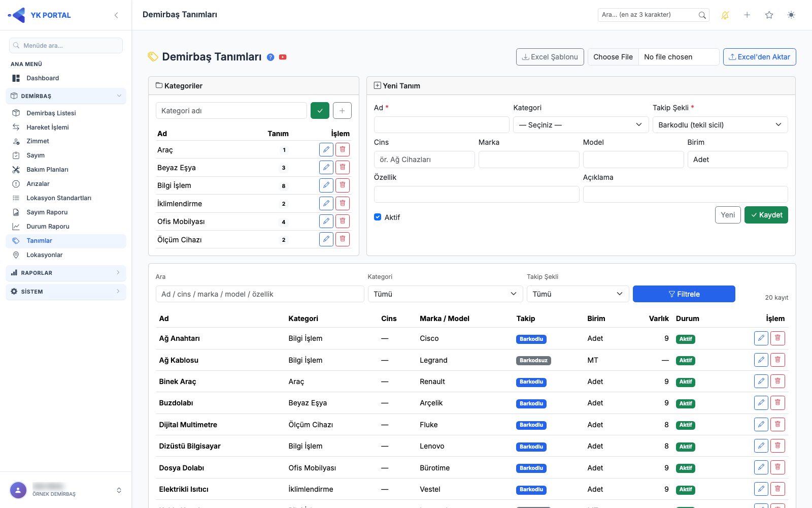This screenshot has width=812, height=508.
Task: Open the filter Kategori Tümü dropdown
Action: coord(446,294)
